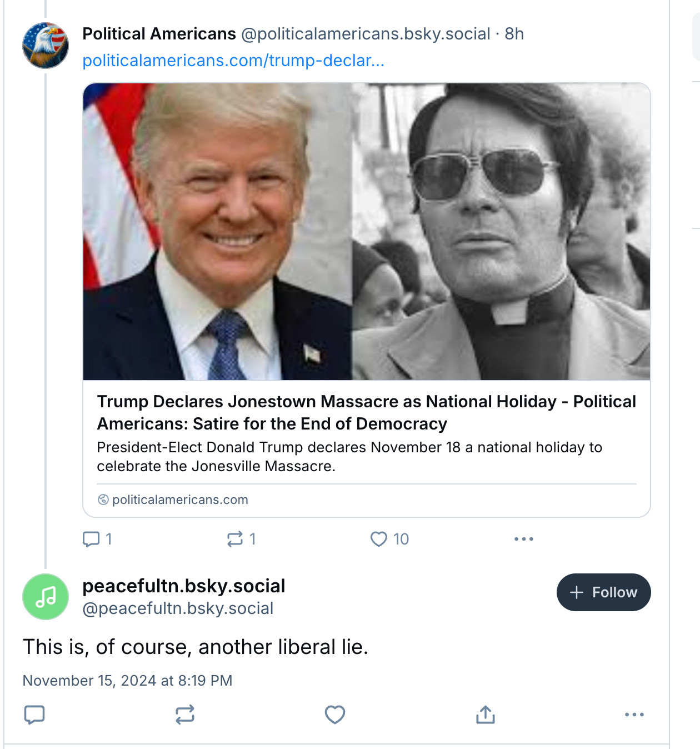700x749 pixels.
Task: Click the green music note avatar
Action: click(x=46, y=597)
